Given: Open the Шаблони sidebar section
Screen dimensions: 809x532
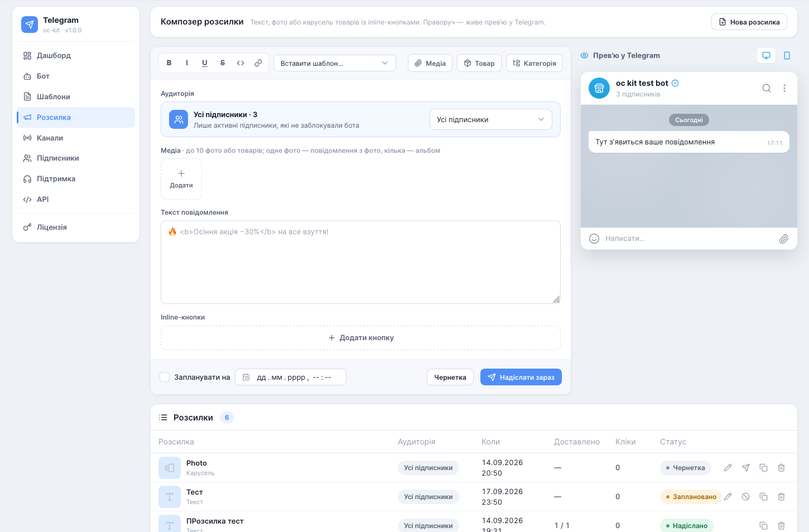Looking at the screenshot, I should click(x=76, y=97).
